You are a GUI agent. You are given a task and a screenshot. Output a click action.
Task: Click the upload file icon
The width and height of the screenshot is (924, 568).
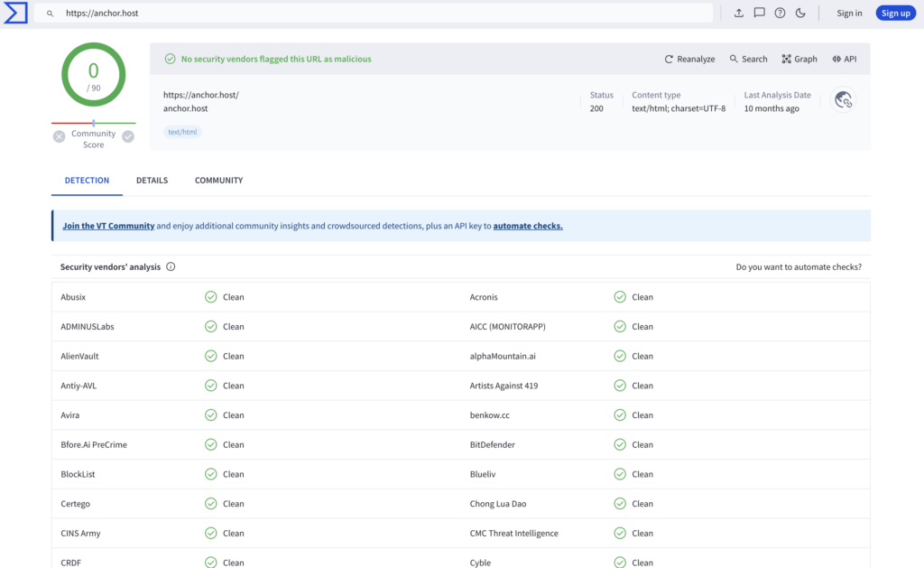click(x=739, y=14)
